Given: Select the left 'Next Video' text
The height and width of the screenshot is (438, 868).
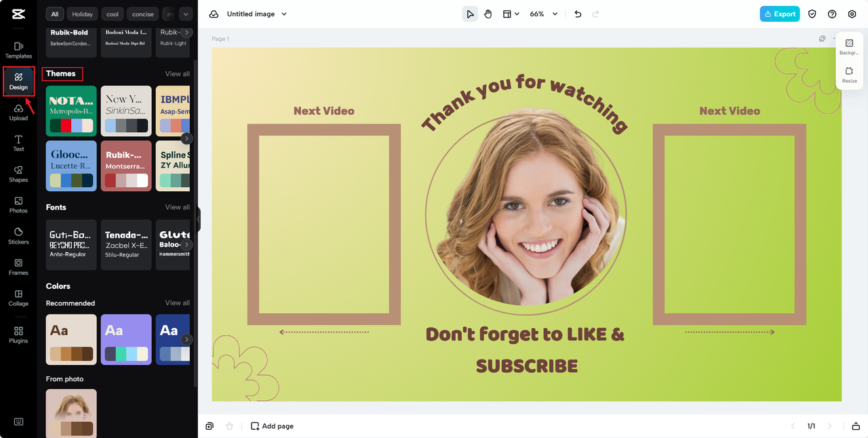Looking at the screenshot, I should pyautogui.click(x=323, y=111).
